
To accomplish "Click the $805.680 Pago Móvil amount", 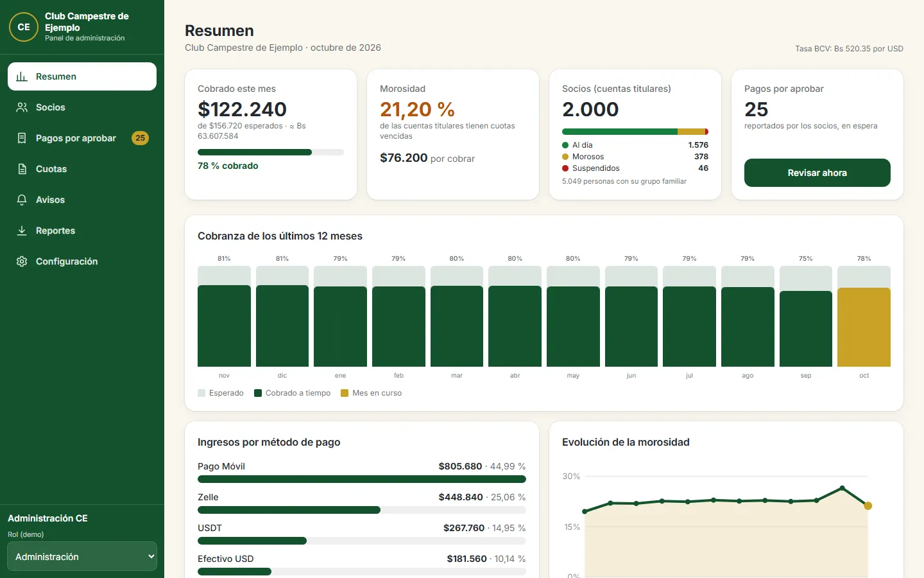I will (x=460, y=466).
